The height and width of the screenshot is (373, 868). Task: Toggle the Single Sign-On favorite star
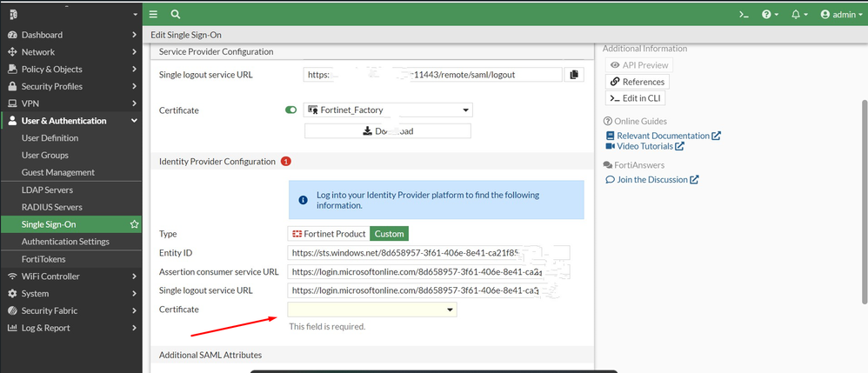(134, 224)
